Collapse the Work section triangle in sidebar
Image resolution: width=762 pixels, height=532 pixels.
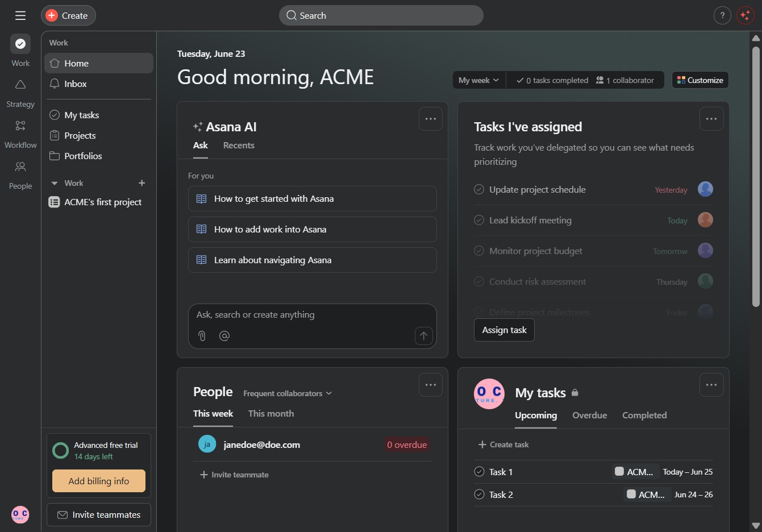pos(55,183)
